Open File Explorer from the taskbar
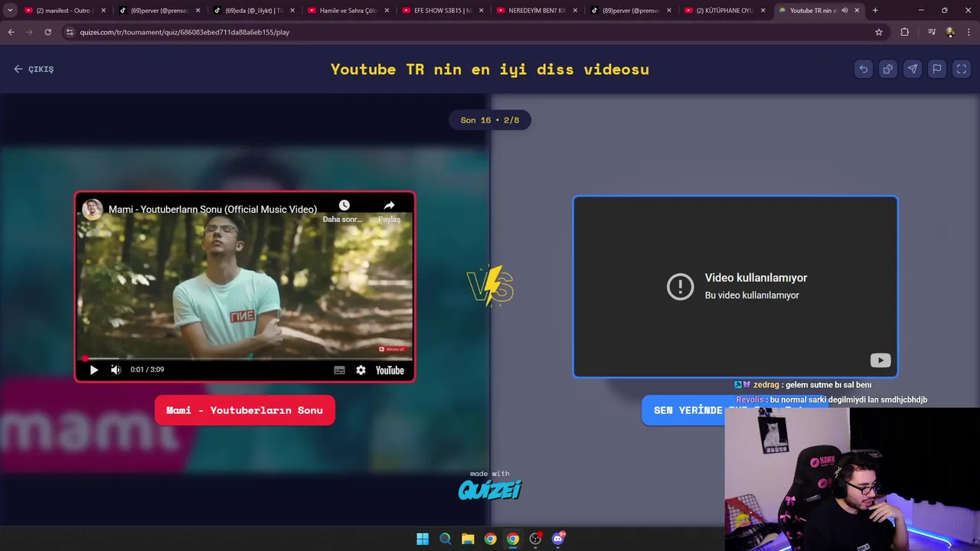Screen dimensions: 980x551 pyautogui.click(x=468, y=539)
